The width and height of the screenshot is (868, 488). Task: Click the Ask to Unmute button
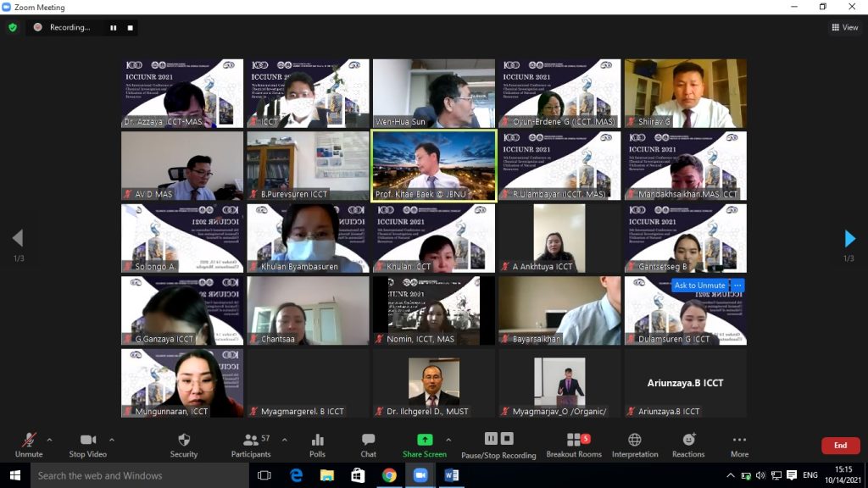pos(698,286)
